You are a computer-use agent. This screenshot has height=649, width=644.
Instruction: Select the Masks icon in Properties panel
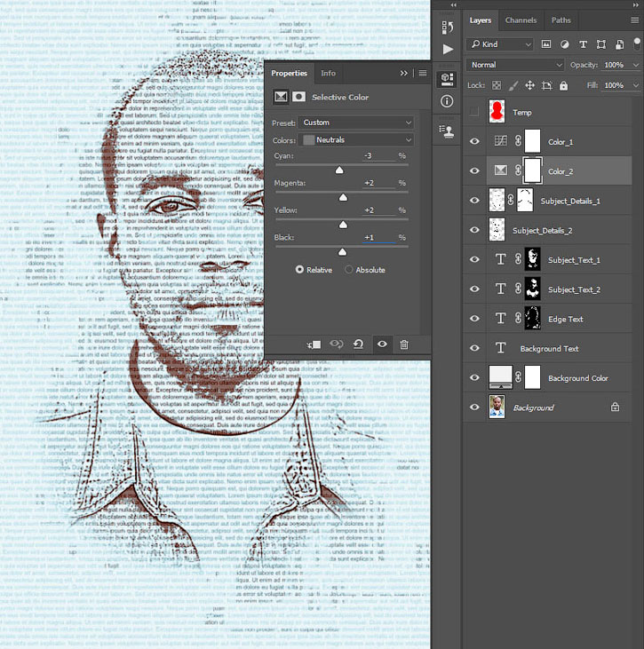coord(298,97)
